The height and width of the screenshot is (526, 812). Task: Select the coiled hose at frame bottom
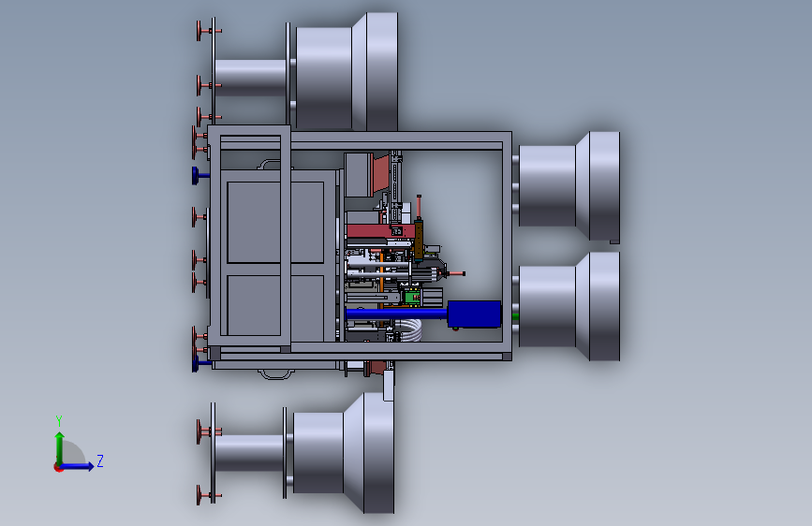pos(410,330)
